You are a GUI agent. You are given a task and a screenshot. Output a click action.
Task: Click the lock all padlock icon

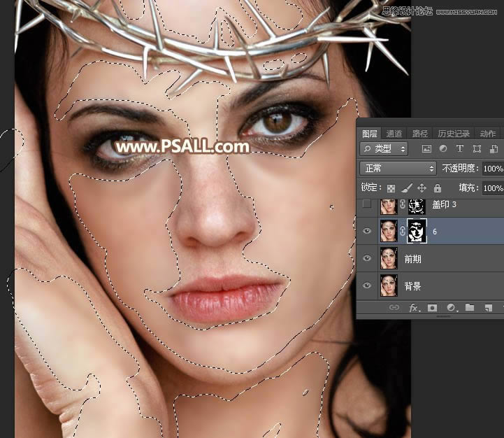tap(438, 188)
